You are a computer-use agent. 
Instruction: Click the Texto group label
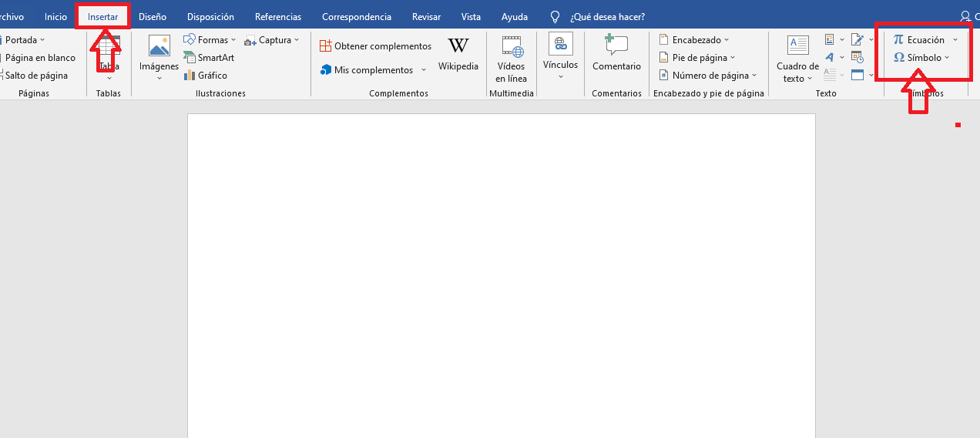826,93
